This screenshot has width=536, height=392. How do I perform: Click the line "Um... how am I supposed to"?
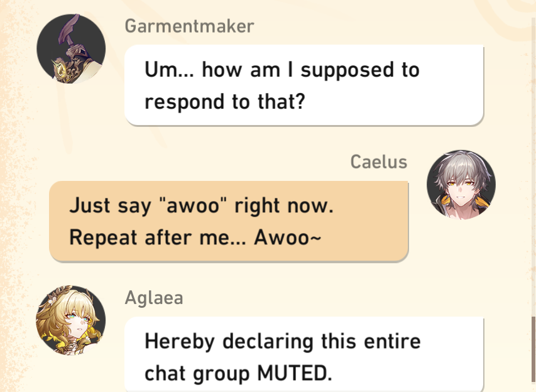tap(282, 70)
